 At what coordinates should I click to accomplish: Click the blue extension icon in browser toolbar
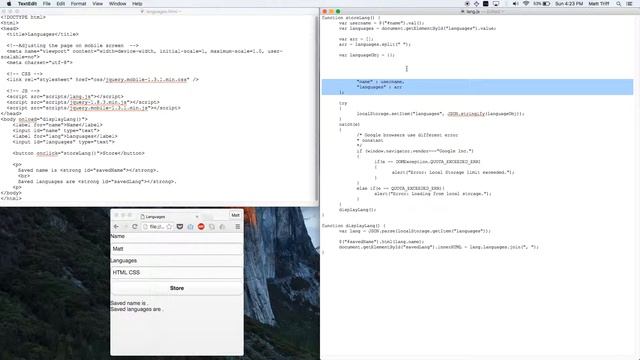tap(190, 227)
